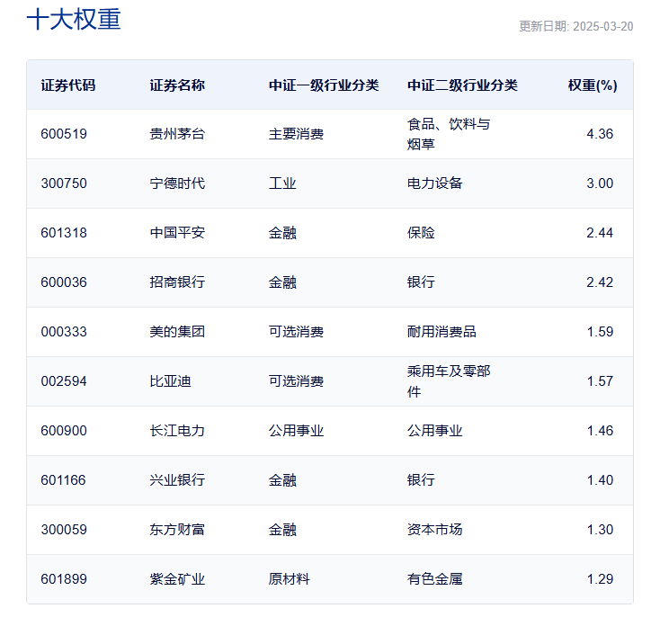Click the 权重(%) column header
The width and height of the screenshot is (651, 644).
point(593,85)
